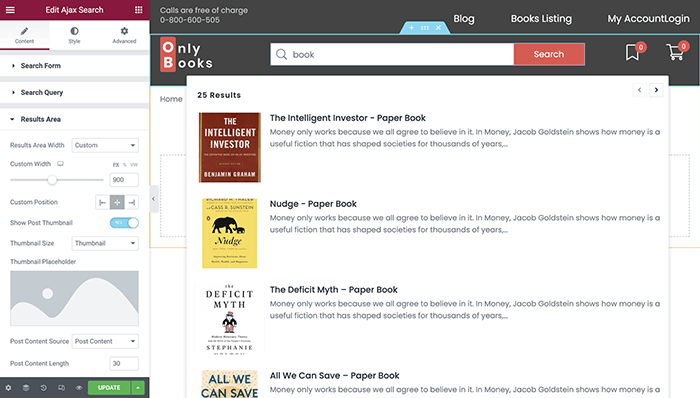Click the Nudge book cover thumbnail

[229, 233]
